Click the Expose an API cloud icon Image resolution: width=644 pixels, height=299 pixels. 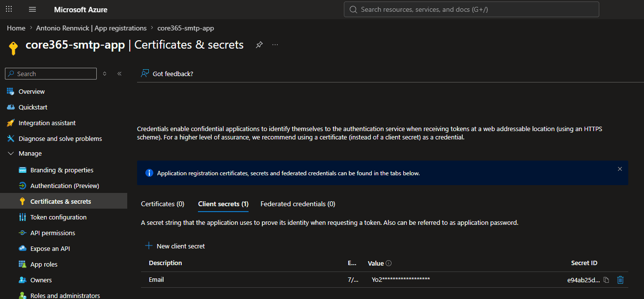pyautogui.click(x=22, y=248)
